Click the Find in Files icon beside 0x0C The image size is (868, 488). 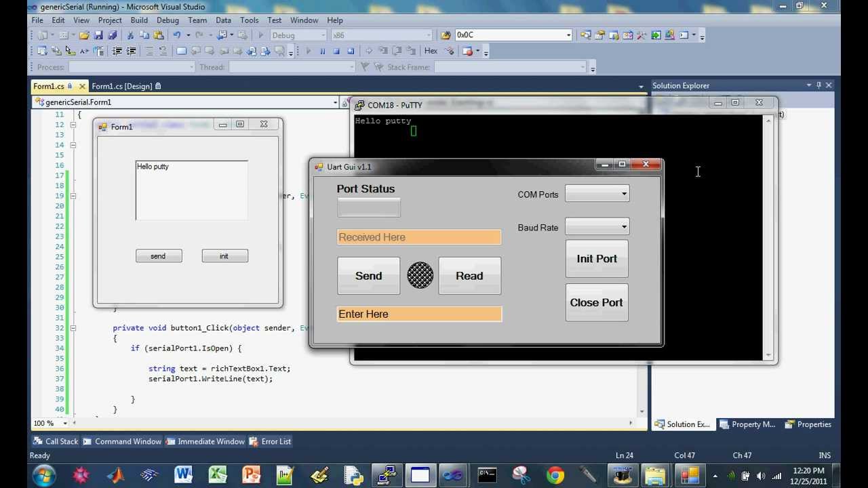coord(446,35)
